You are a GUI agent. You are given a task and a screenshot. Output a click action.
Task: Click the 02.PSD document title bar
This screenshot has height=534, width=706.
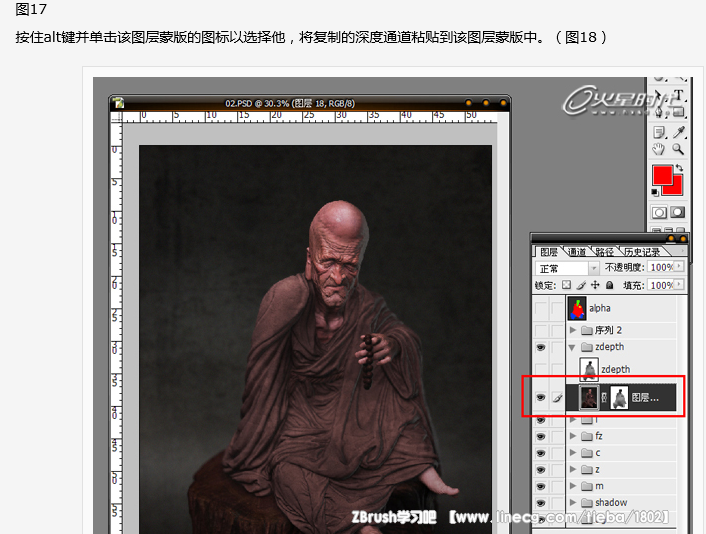(x=310, y=103)
